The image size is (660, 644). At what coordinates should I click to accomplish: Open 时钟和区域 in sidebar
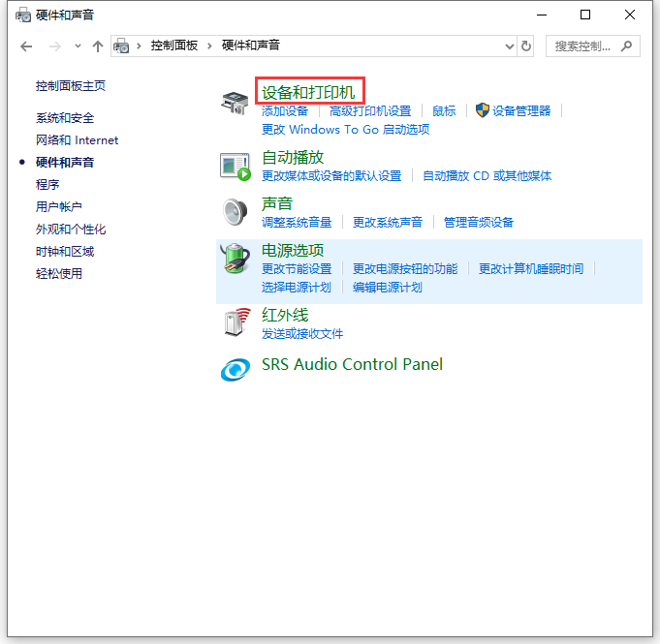coord(65,252)
